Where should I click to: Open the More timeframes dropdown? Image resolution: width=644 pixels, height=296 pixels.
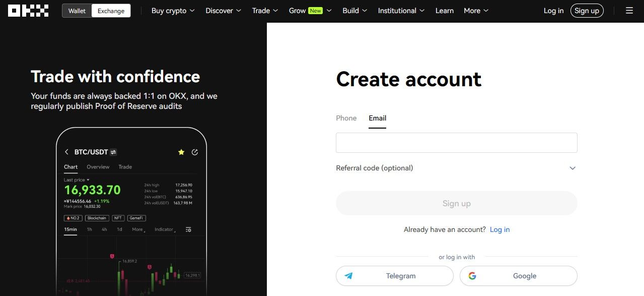pos(138,229)
